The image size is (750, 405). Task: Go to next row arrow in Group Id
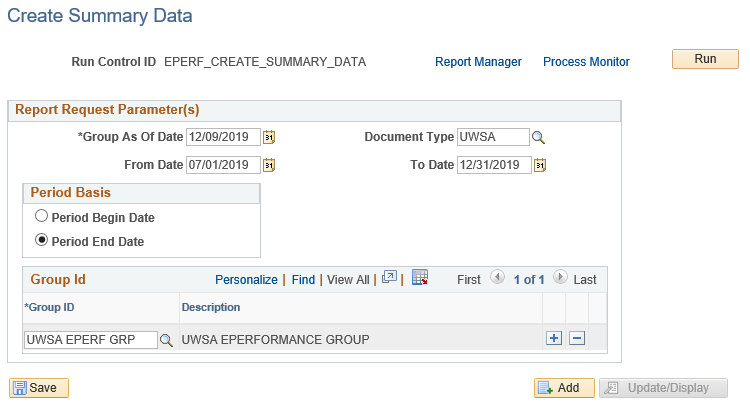(x=560, y=277)
